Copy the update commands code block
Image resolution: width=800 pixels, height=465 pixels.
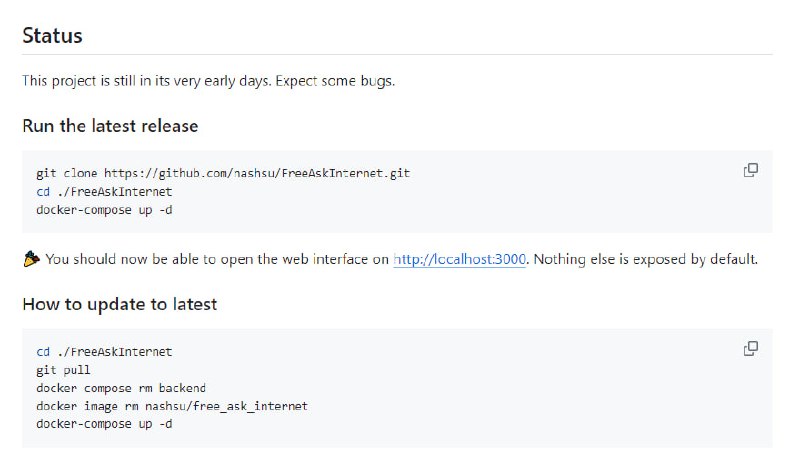coord(750,349)
